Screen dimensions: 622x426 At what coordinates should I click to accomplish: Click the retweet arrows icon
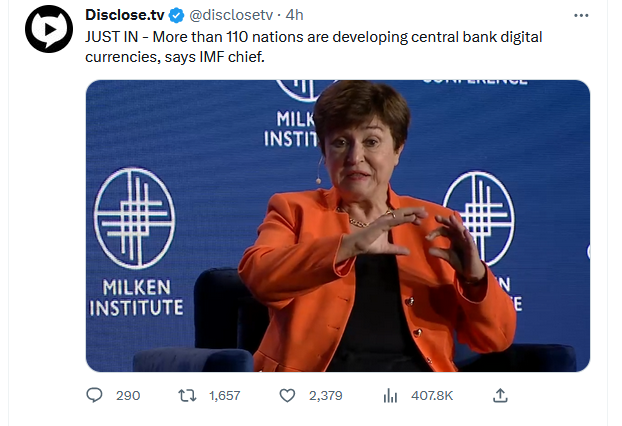185,396
